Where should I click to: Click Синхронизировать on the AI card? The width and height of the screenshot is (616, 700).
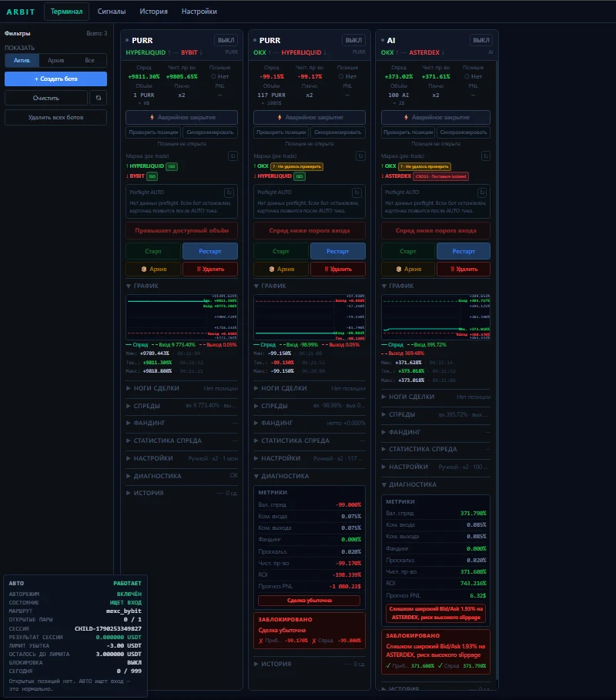464,132
